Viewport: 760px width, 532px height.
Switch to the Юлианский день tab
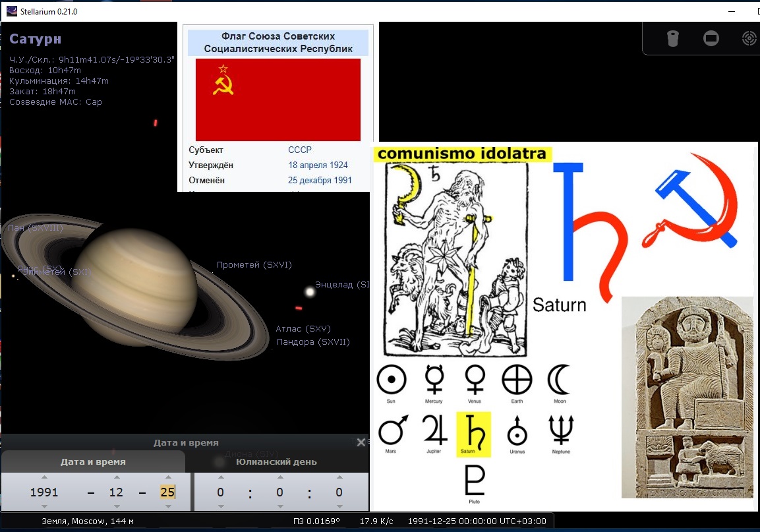click(x=276, y=462)
